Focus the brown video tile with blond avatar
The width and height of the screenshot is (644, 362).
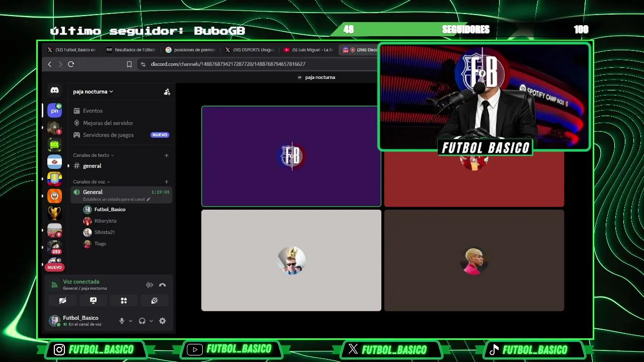474,260
